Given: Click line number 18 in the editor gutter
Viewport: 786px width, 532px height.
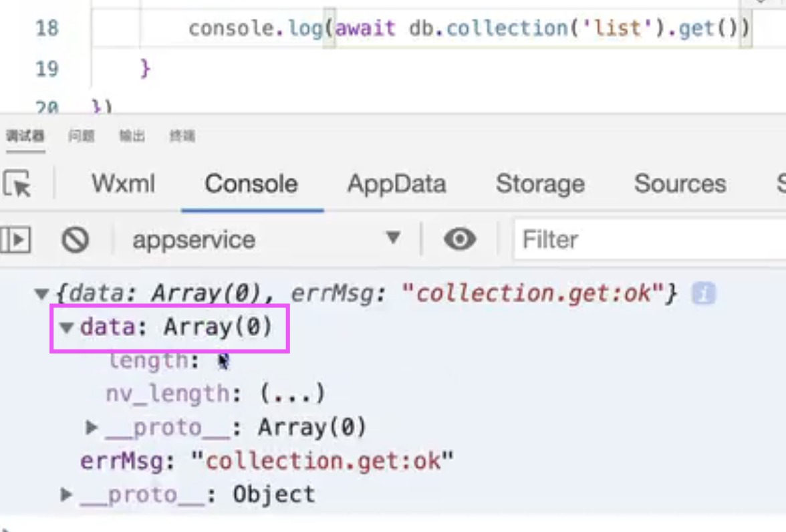Looking at the screenshot, I should click(x=47, y=28).
